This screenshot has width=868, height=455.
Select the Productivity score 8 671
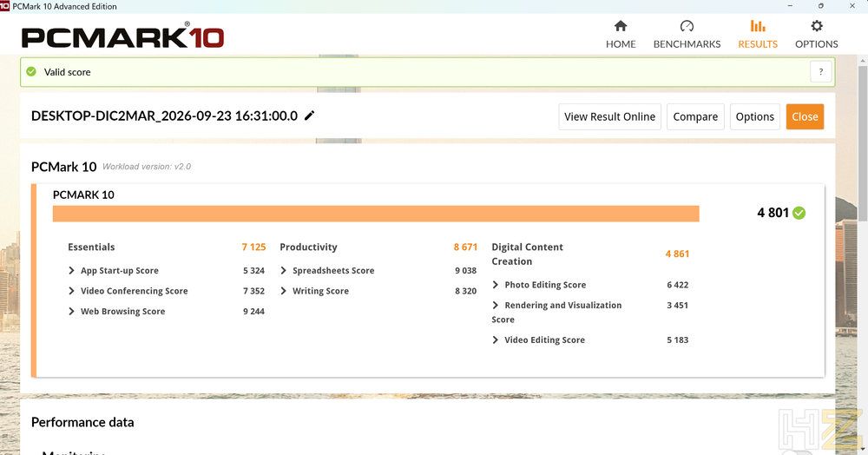coord(465,247)
